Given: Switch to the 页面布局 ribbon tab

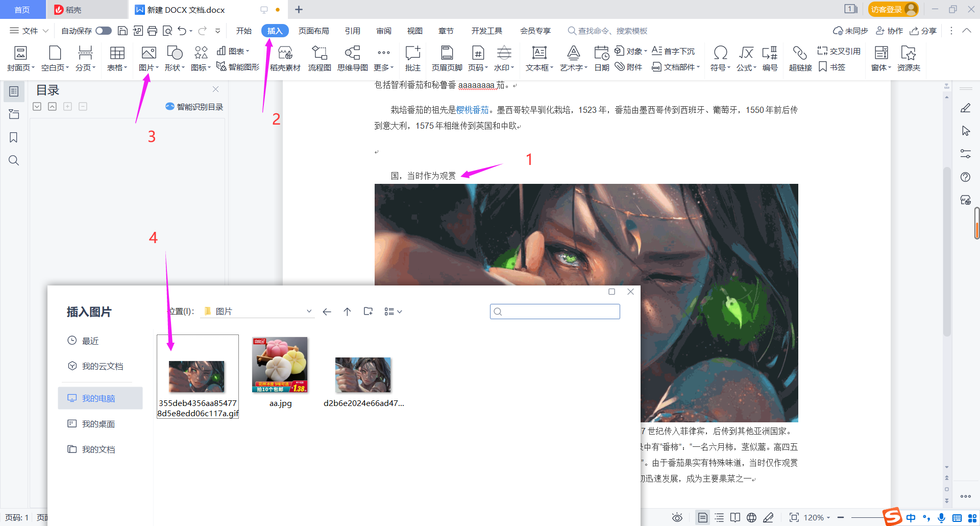Looking at the screenshot, I should tap(313, 31).
